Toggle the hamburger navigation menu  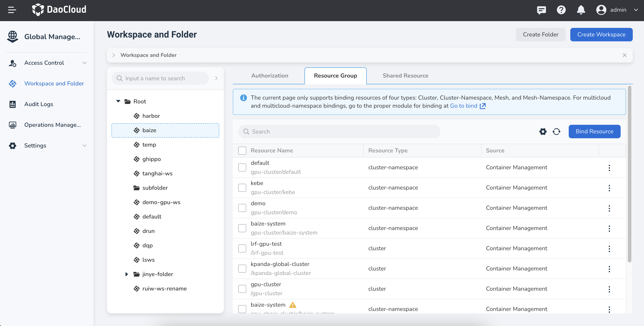tap(12, 10)
